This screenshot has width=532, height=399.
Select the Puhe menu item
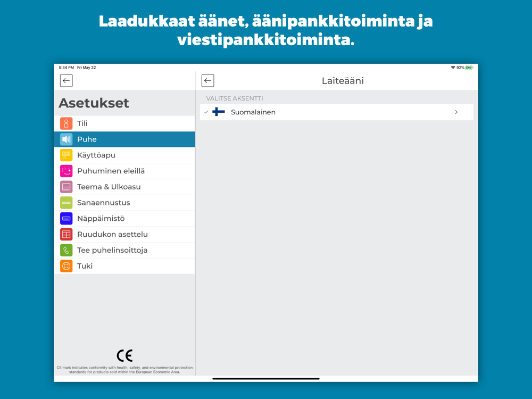124,139
